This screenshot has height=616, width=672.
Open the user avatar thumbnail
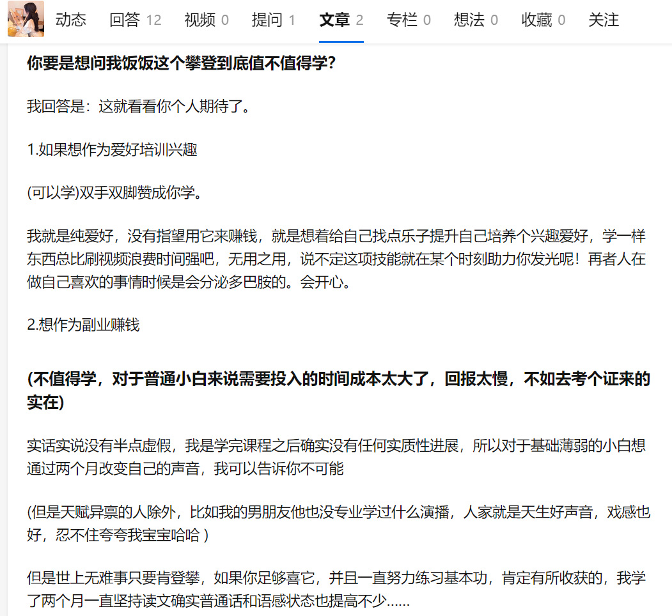click(26, 19)
